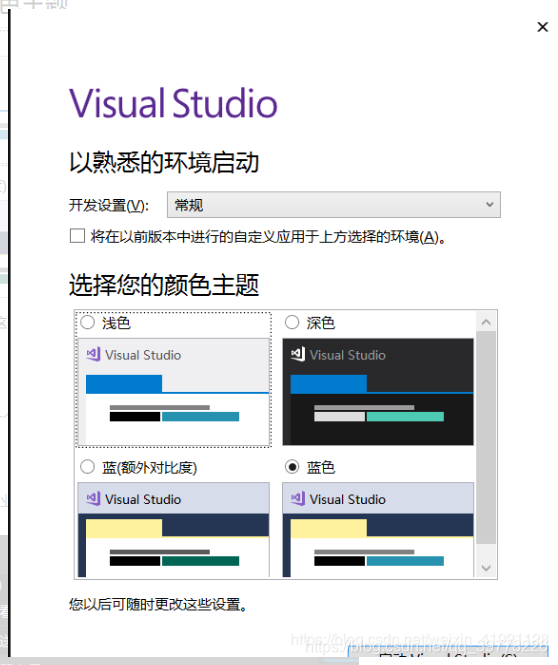Click the Visual Studio logo in blue contrast preview

point(93,498)
